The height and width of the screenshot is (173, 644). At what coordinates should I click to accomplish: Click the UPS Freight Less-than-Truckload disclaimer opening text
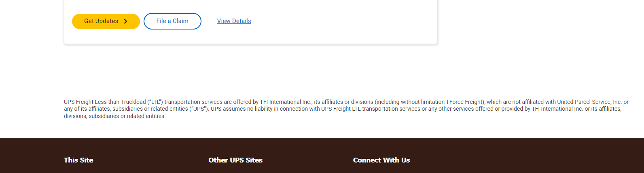coord(105,102)
